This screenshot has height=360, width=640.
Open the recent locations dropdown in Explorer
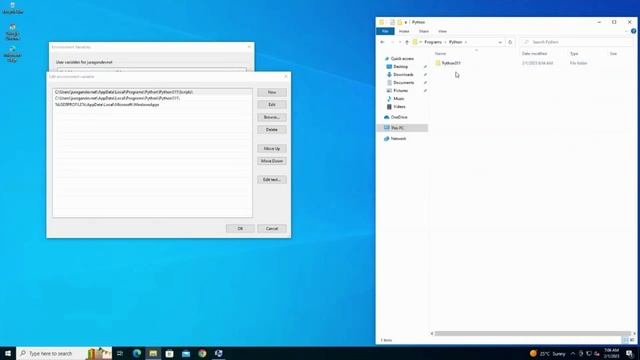[400, 42]
